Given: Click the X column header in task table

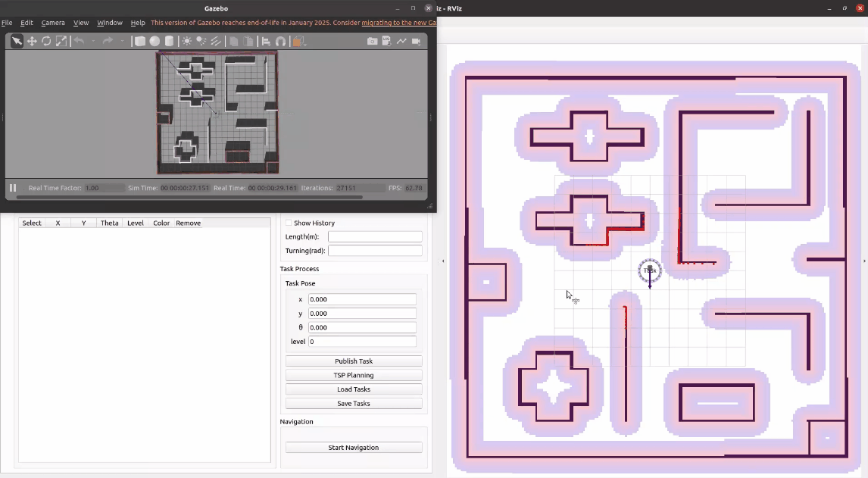Looking at the screenshot, I should pos(58,223).
